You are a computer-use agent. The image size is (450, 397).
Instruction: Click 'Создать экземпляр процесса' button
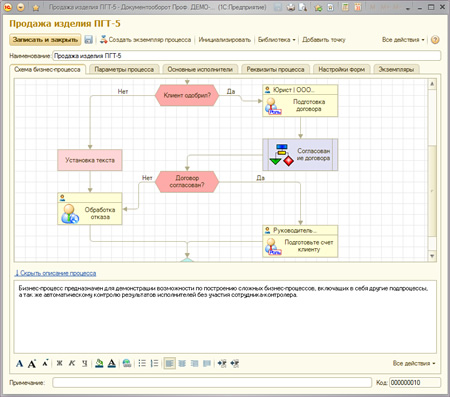(x=145, y=40)
